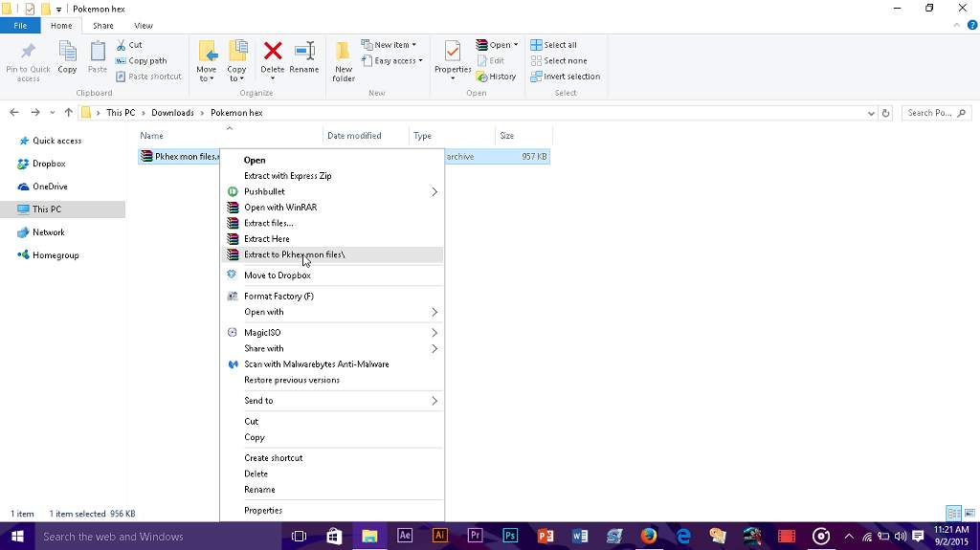Open the Move to dropdown
This screenshot has height=550, width=980.
tap(207, 60)
